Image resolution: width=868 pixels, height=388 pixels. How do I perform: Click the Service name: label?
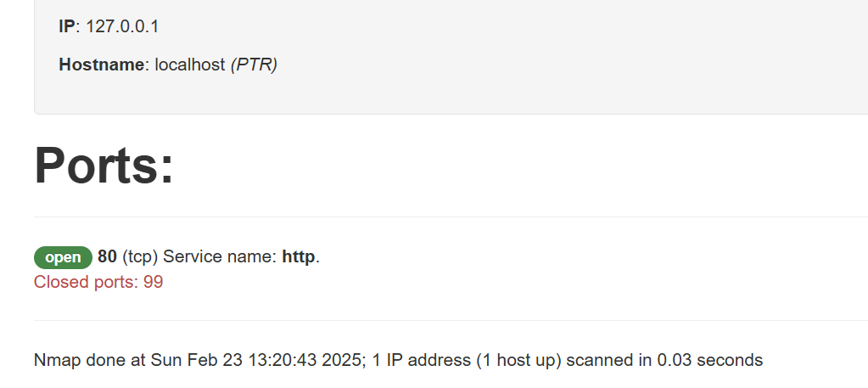[221, 257]
